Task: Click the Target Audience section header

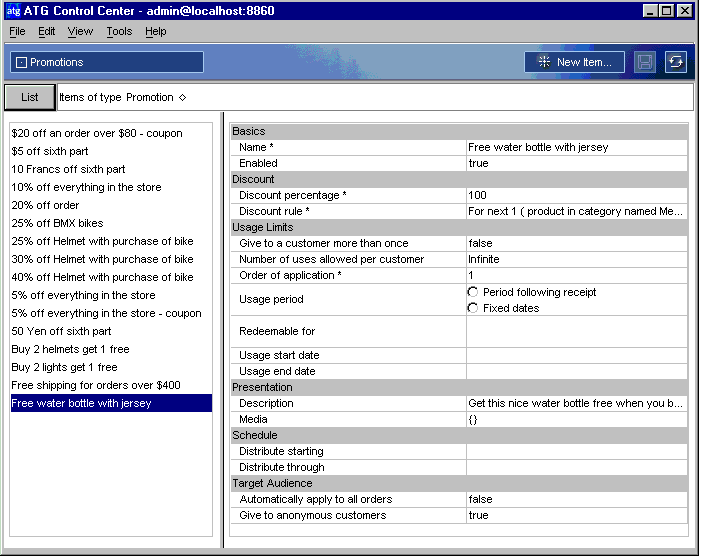Action: (x=459, y=483)
